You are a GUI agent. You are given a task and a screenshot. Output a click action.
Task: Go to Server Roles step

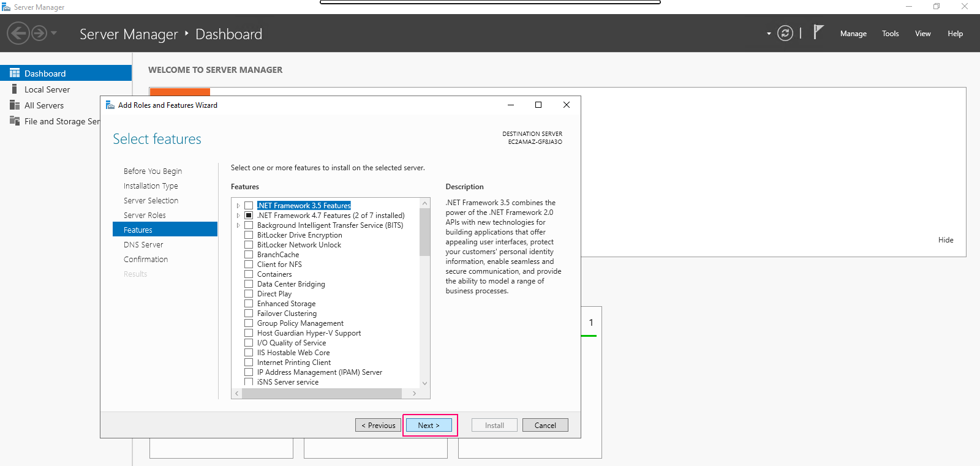click(x=145, y=216)
